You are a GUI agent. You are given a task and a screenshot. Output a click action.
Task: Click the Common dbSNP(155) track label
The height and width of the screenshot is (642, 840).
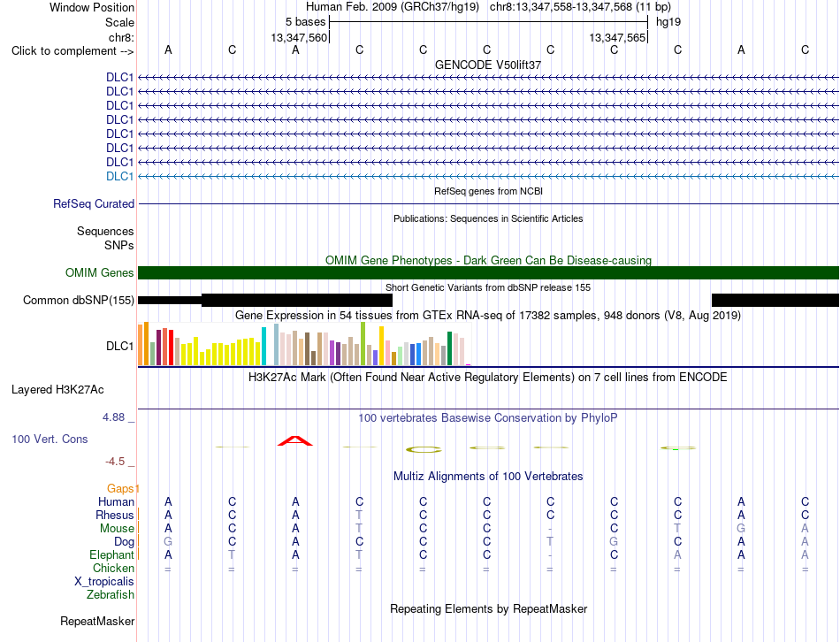(78, 300)
